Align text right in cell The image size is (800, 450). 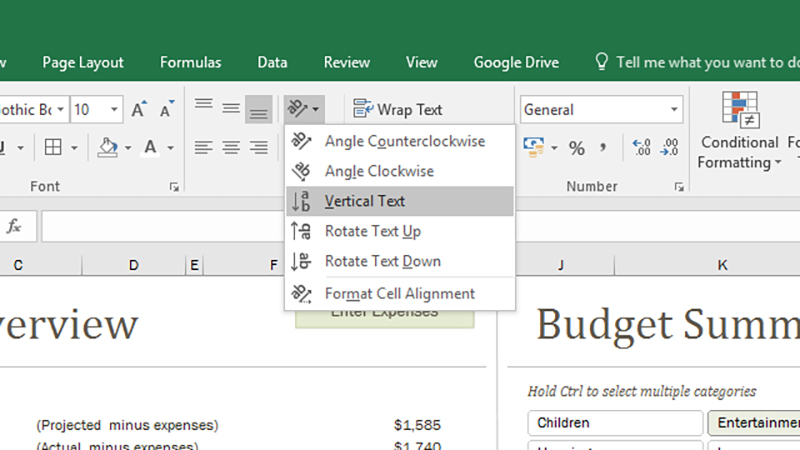click(259, 148)
